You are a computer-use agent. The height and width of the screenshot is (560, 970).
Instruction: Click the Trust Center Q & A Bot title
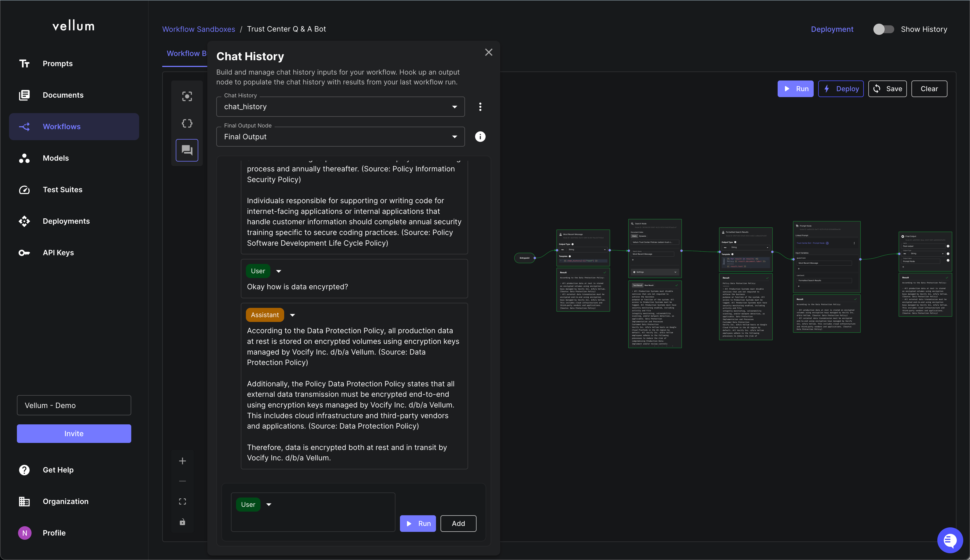point(286,29)
